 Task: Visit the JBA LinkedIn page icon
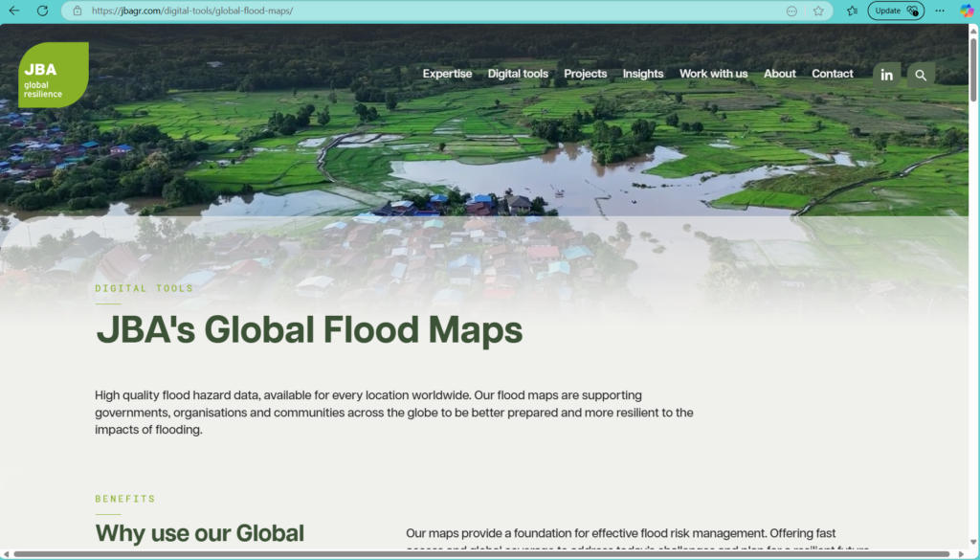pyautogui.click(x=887, y=75)
